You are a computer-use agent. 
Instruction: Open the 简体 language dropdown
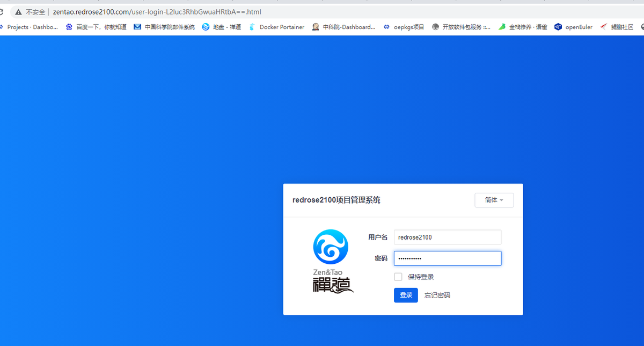point(494,200)
